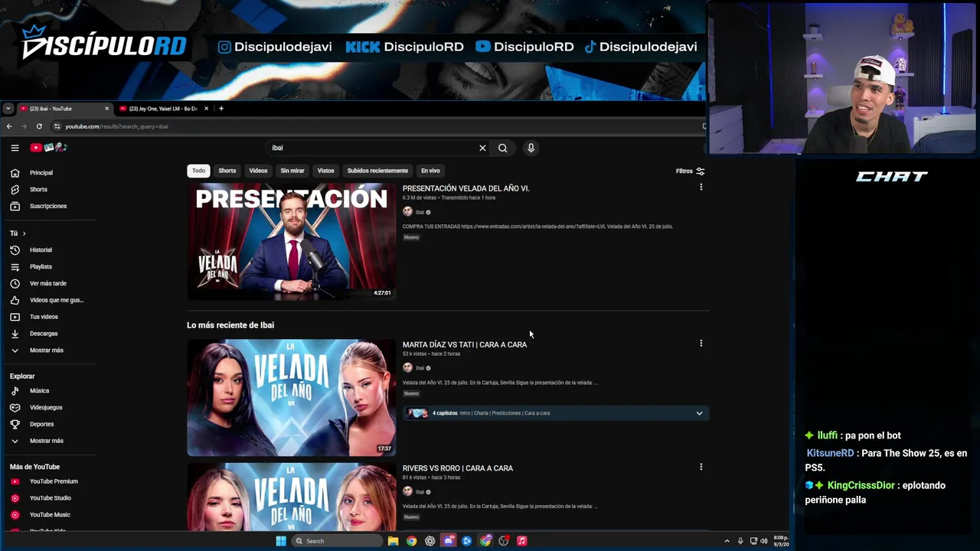The image size is (980, 551).
Task: Select the Vistos filter chip
Action: click(326, 171)
